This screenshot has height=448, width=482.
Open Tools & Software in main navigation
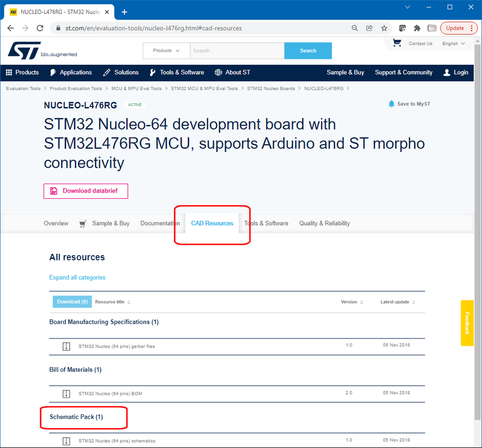[x=177, y=72]
